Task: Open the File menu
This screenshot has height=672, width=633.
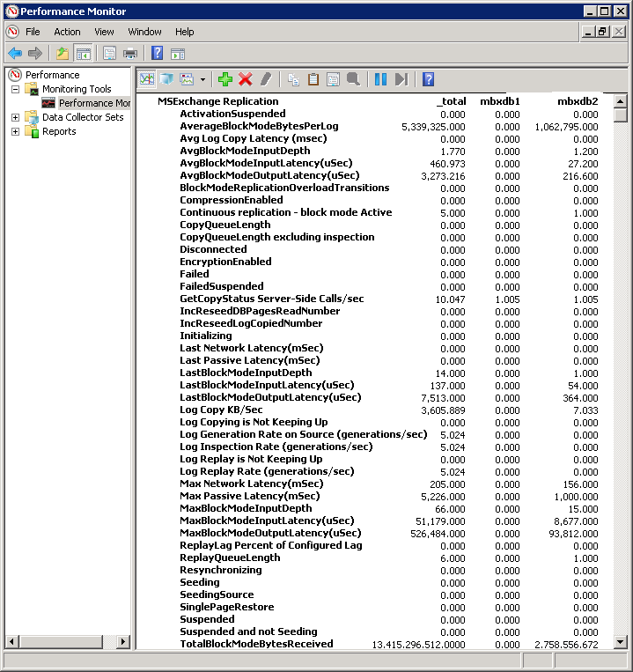Action: pyautogui.click(x=33, y=32)
